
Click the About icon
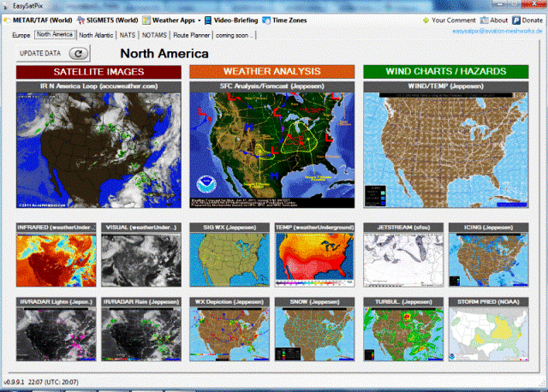coord(484,21)
